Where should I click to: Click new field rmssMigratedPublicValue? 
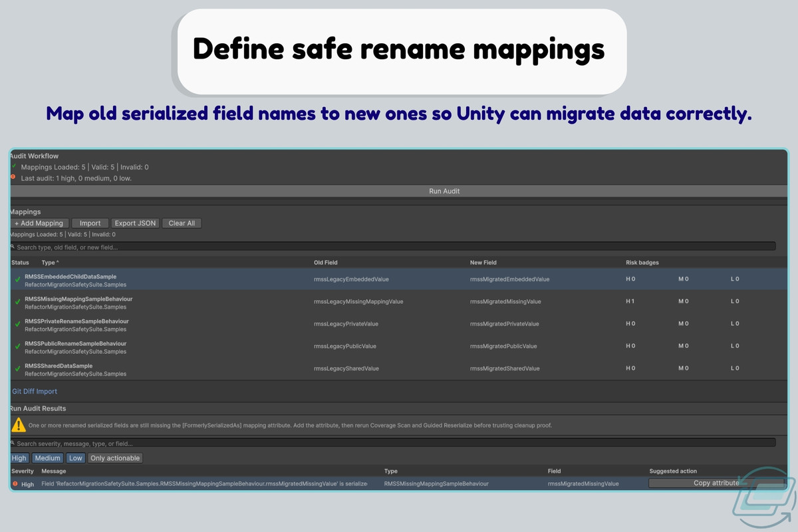click(503, 346)
